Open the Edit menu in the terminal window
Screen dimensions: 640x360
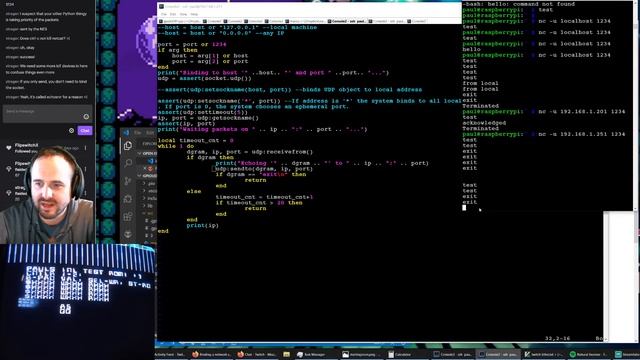tap(173, 14)
